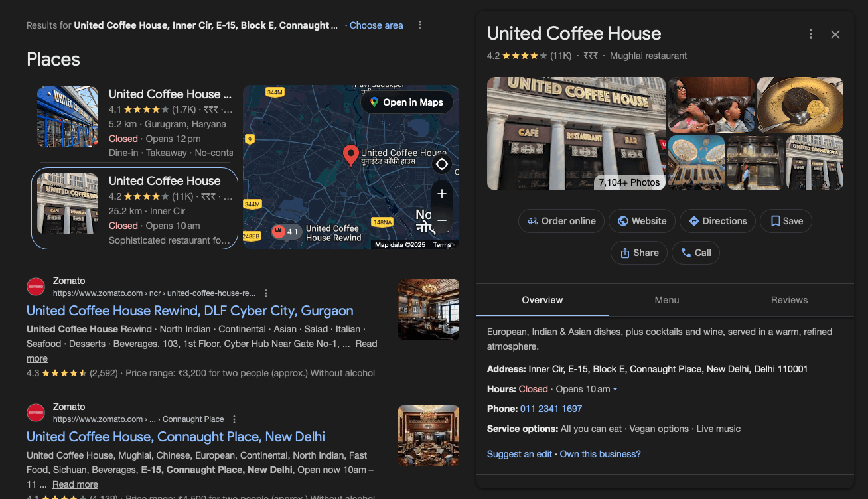The image size is (868, 499).
Task: Switch to the Menu tab
Action: point(667,300)
